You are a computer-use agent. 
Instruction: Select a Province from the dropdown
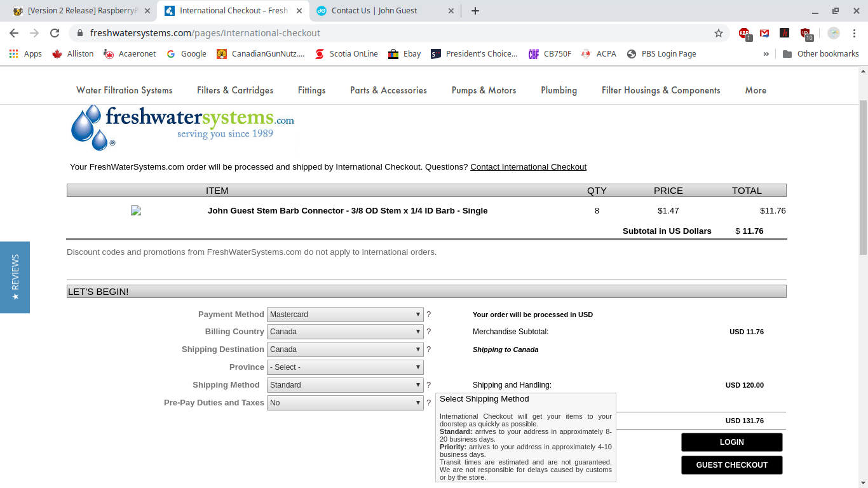click(345, 367)
